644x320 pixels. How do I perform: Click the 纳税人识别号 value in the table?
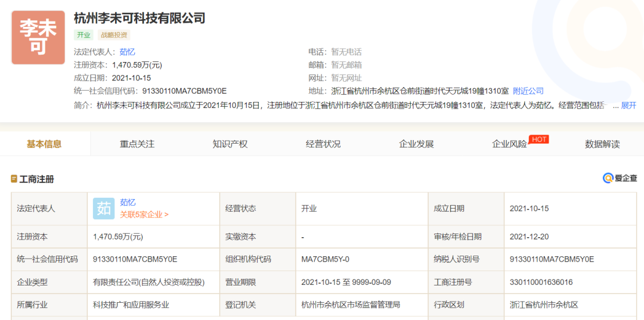click(x=552, y=259)
